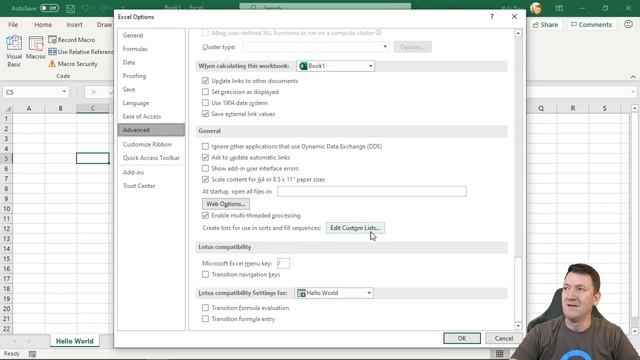640x360 pixels.
Task: Switch to the Insert ribbon tab
Action: point(74,24)
